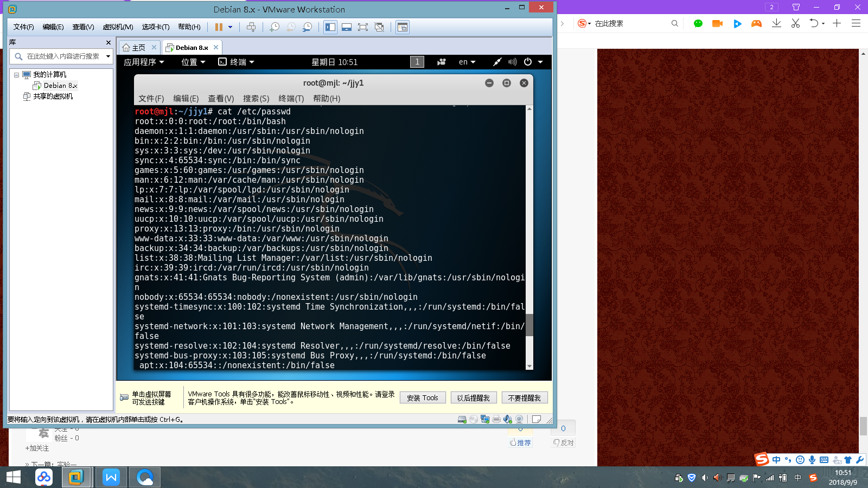This screenshot has height=488, width=868.
Task: Open the 虚拟机(M) menu
Action: pos(118,27)
